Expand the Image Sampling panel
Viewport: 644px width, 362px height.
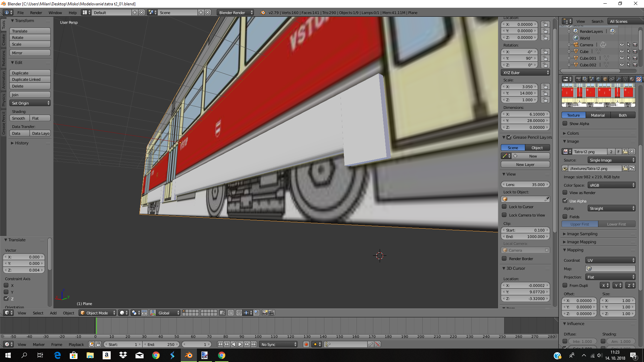click(582, 234)
